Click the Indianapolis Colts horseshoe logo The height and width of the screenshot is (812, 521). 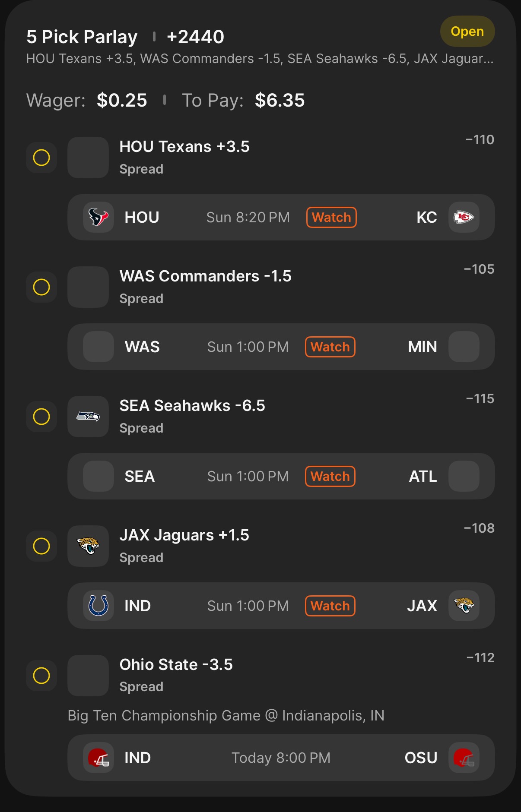98,606
